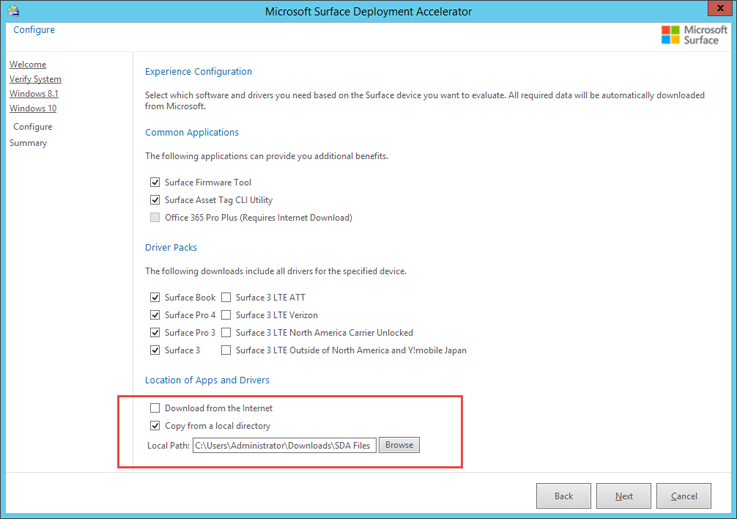Enable the Surface 3 LTE ATT checkbox
The width and height of the screenshot is (737, 519).
[x=226, y=297]
